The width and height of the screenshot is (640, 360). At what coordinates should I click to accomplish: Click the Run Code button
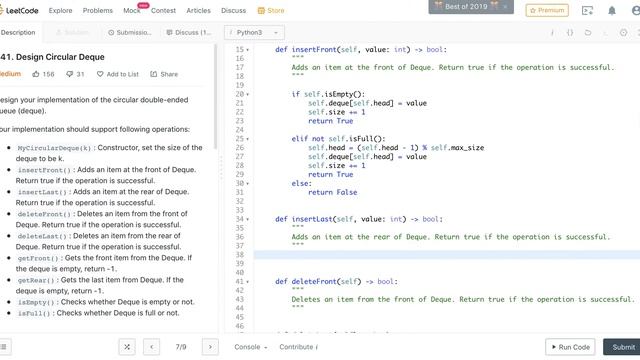tap(570, 347)
